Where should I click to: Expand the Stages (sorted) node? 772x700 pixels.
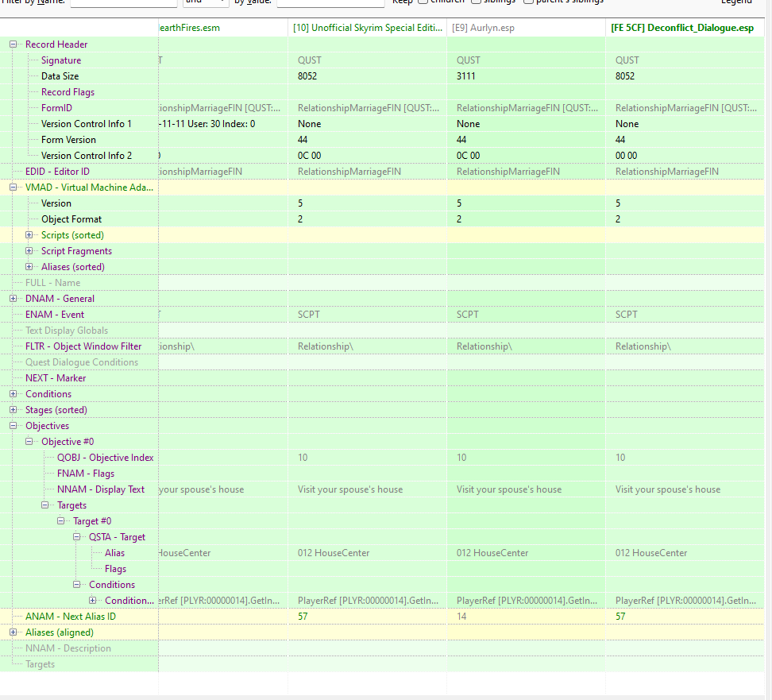click(14, 410)
